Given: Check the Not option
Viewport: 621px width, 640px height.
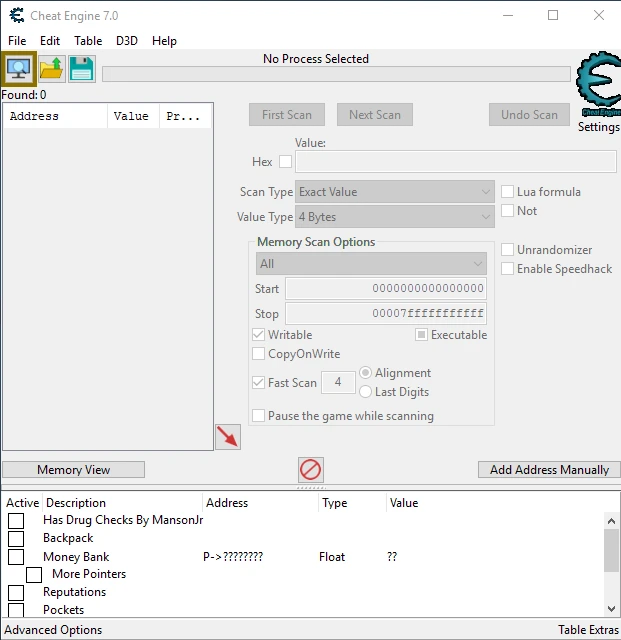Looking at the screenshot, I should click(507, 211).
